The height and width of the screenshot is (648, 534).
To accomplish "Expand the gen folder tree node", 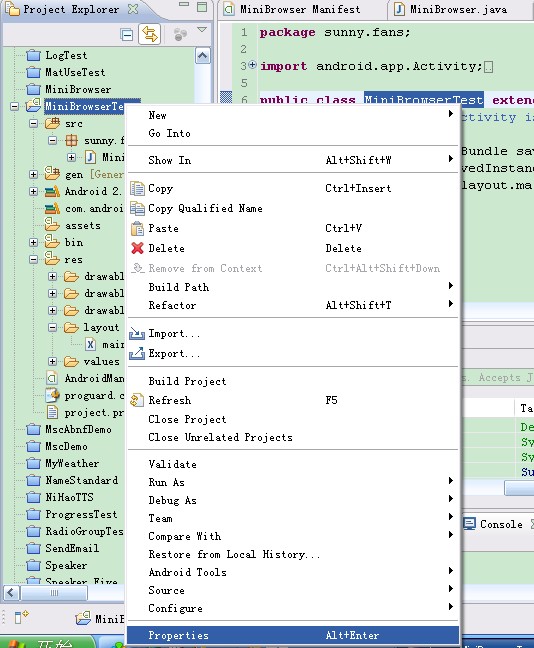I will point(34,174).
